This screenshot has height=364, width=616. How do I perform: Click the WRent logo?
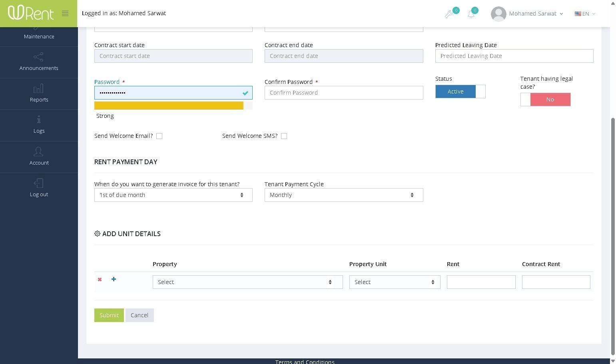point(31,13)
